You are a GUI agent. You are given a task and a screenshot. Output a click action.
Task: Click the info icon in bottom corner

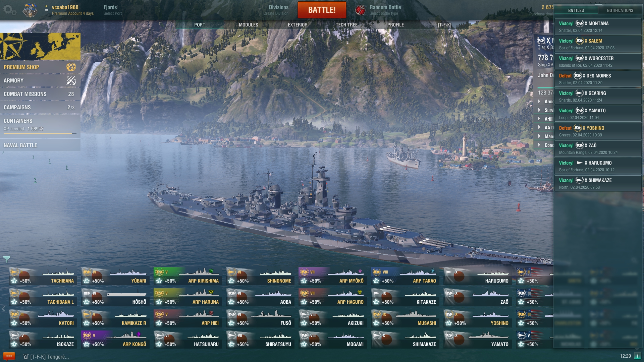click(638, 356)
